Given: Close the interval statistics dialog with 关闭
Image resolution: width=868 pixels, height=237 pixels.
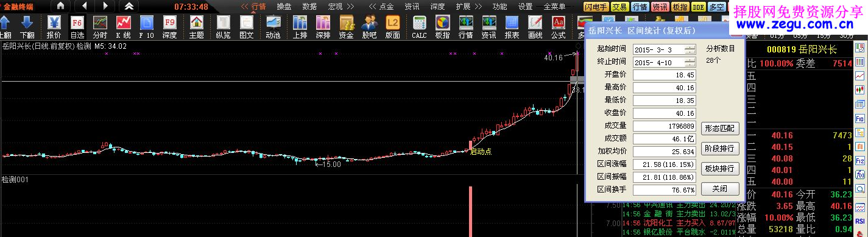Looking at the screenshot, I should click(x=721, y=188).
